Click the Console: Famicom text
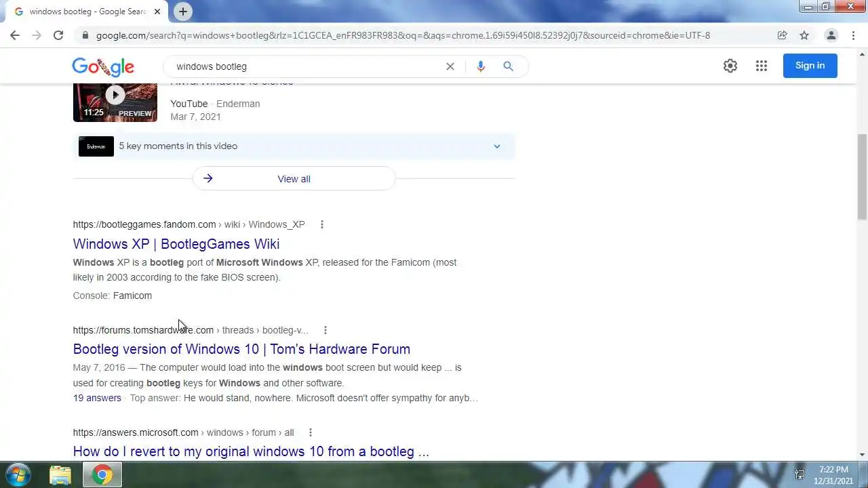This screenshot has height=488, width=868. click(113, 296)
